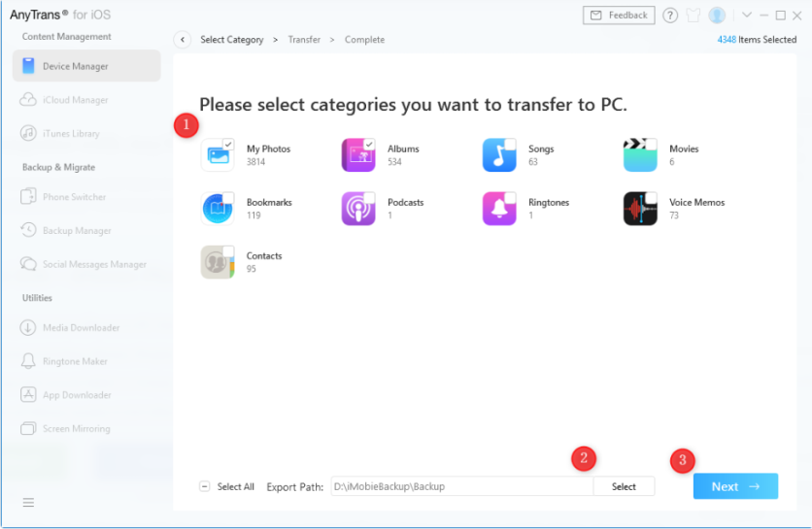Click the Bookmarks category icon
The width and height of the screenshot is (812, 529).
click(218, 209)
